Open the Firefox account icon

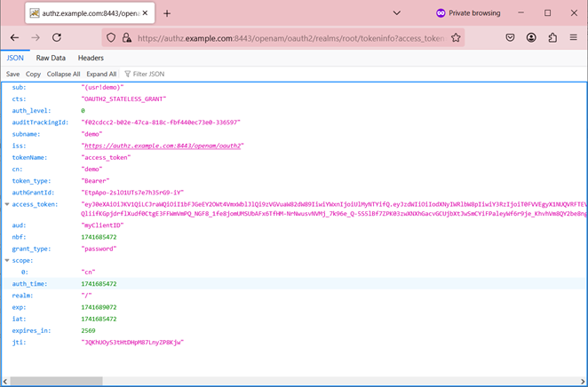pos(531,37)
